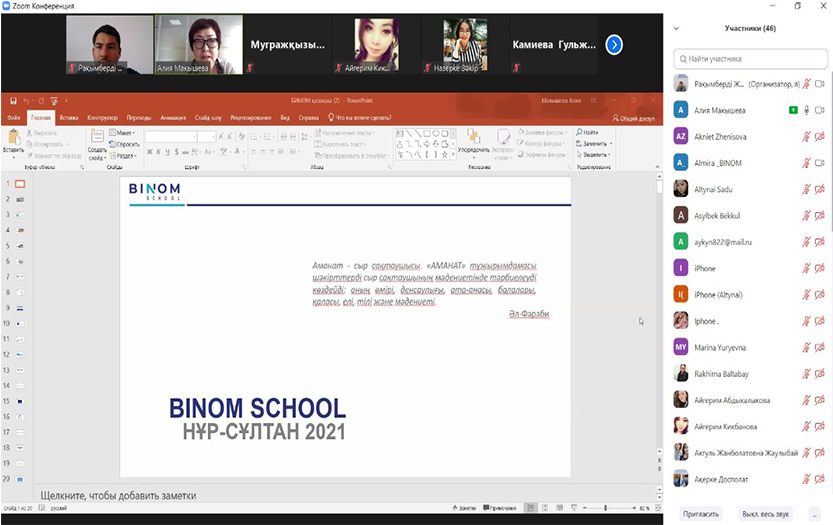Click the notes area 'Щелкните, чтобы добавить заметки'
The width and height of the screenshot is (833, 525).
(118, 496)
